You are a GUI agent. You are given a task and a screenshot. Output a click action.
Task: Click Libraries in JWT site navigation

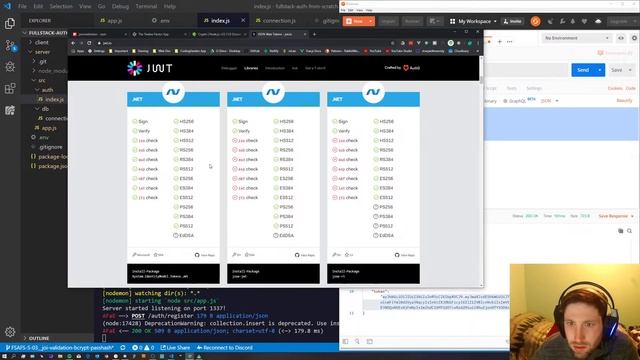[251, 68]
